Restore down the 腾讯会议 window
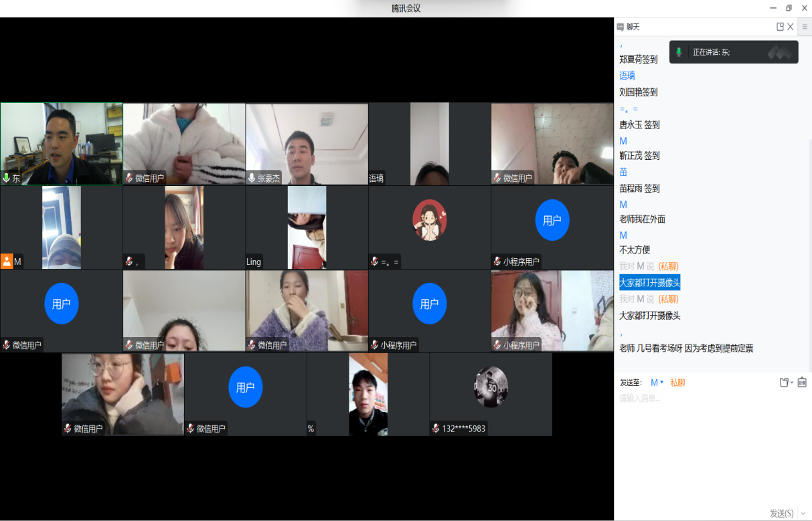The height and width of the screenshot is (521, 812). (789, 8)
